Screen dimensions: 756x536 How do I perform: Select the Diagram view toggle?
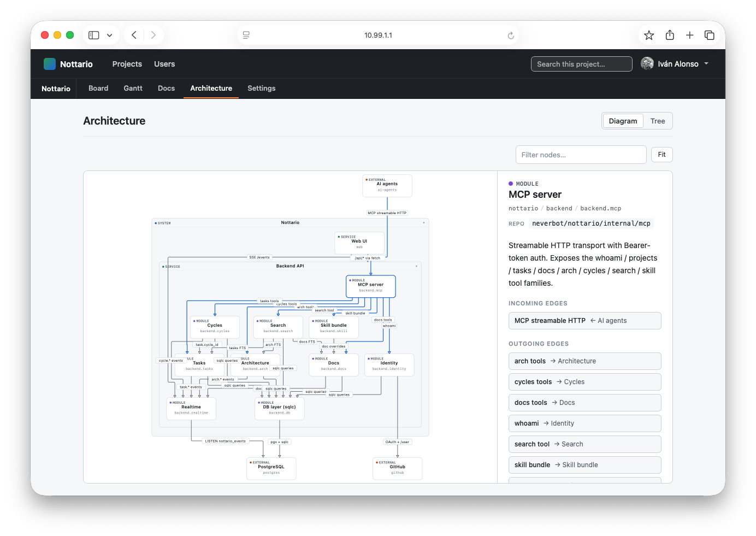(x=623, y=121)
